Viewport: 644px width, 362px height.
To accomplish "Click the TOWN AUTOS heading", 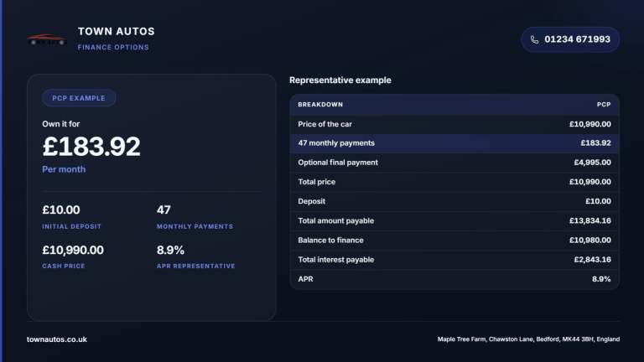I will tap(117, 31).
